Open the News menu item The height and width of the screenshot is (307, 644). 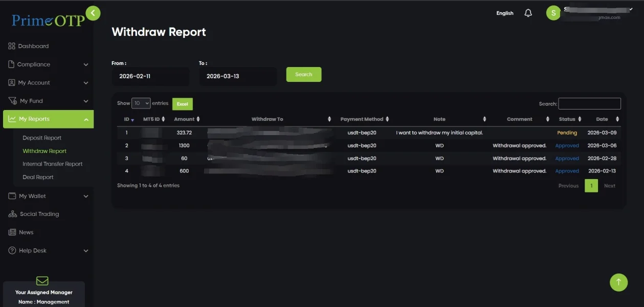click(x=26, y=232)
